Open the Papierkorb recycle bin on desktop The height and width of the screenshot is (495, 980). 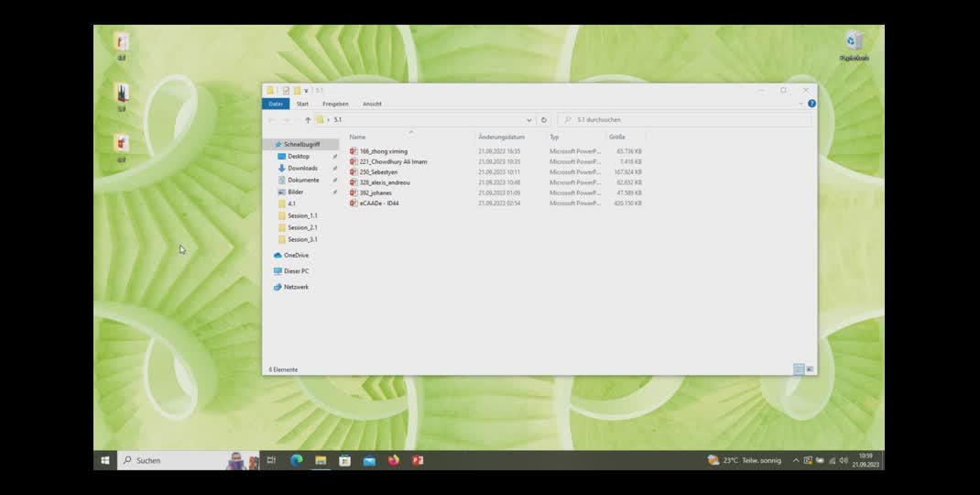point(854,44)
